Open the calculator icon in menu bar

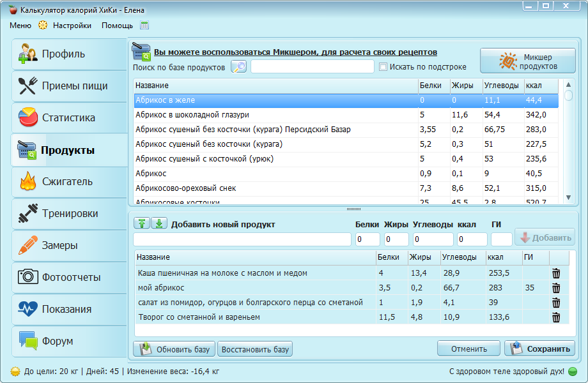pos(144,26)
